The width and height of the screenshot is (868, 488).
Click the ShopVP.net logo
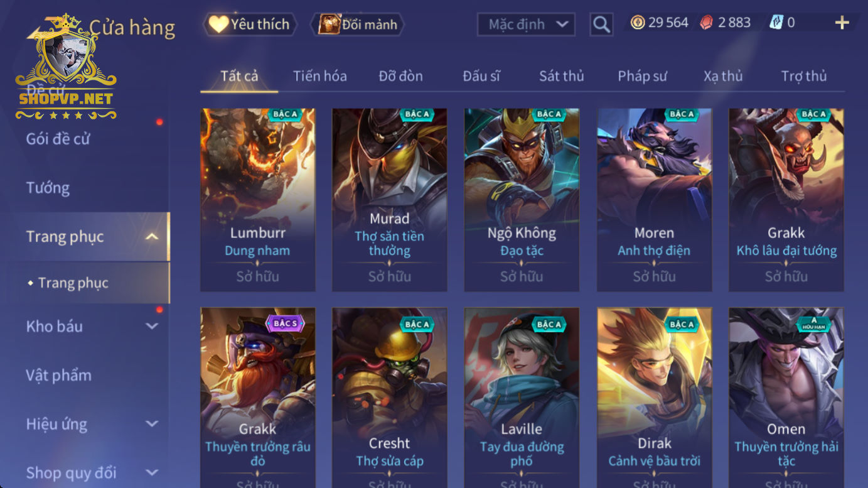coord(66,67)
